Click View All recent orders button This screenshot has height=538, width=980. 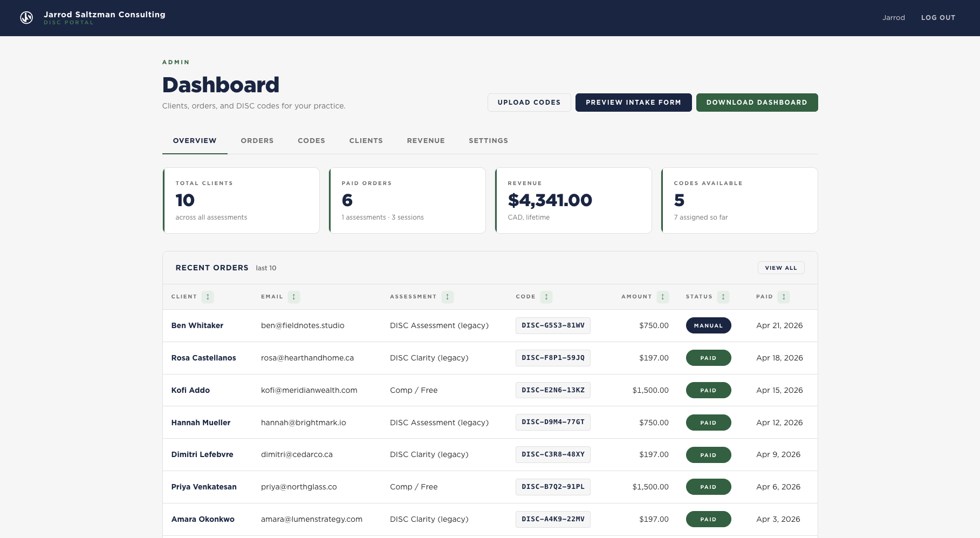tap(781, 268)
